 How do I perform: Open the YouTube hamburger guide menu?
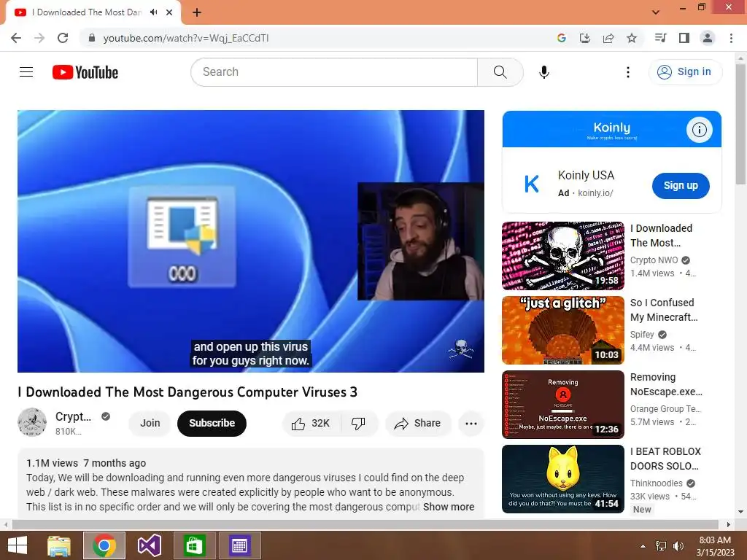pos(26,72)
